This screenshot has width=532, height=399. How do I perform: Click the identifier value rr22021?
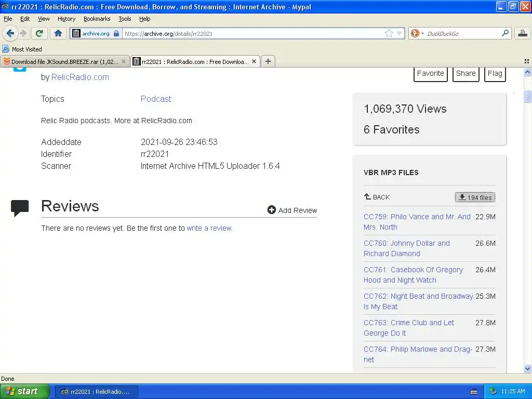pyautogui.click(x=155, y=154)
